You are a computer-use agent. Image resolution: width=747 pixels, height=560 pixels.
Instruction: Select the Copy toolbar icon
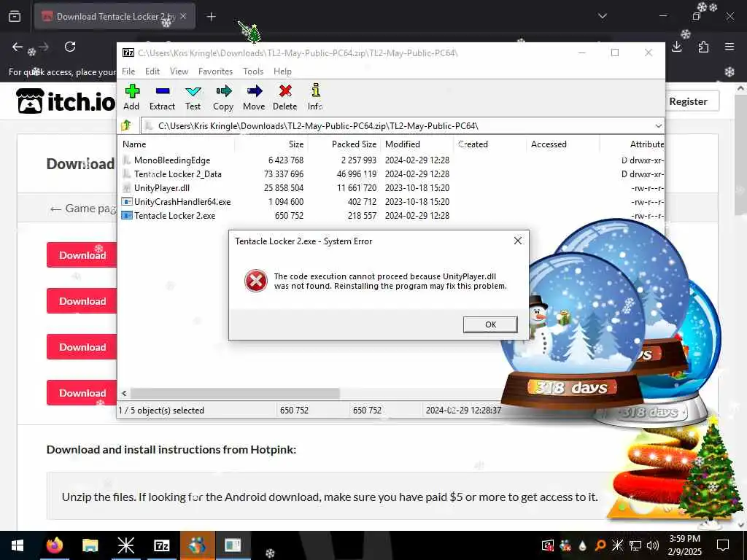(223, 98)
